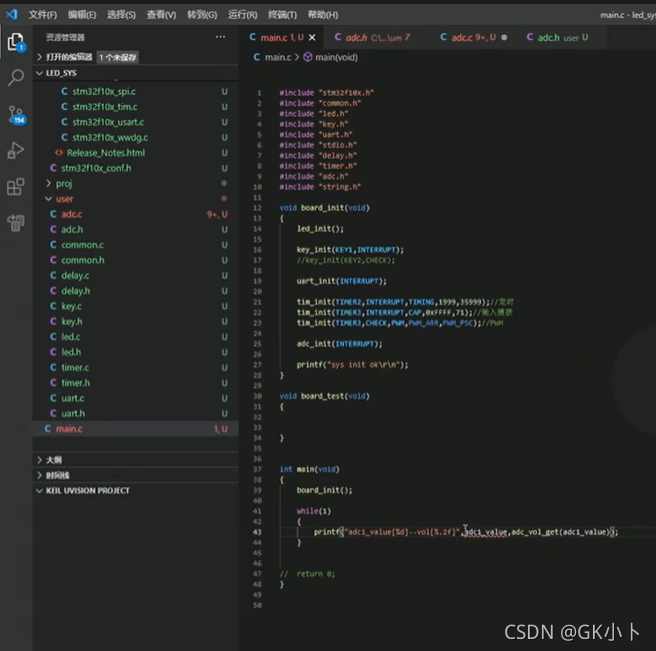Screen dimensions: 656x651
Task: Place cursor on board_init(void) definition line
Action: point(325,208)
